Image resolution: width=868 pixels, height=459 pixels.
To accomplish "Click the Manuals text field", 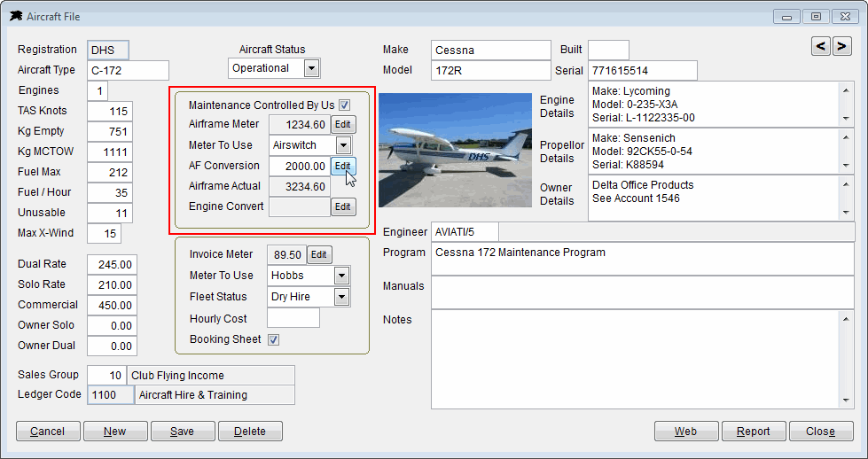I will point(643,292).
